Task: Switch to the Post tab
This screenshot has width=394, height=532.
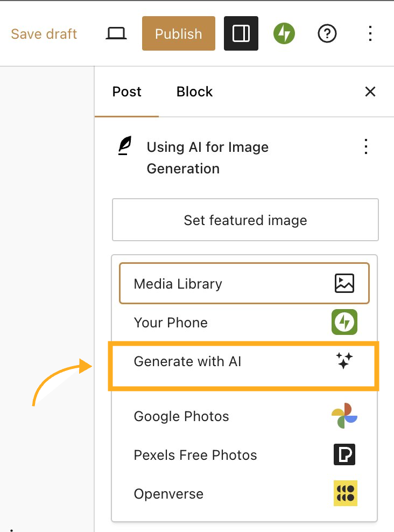Action: (127, 92)
